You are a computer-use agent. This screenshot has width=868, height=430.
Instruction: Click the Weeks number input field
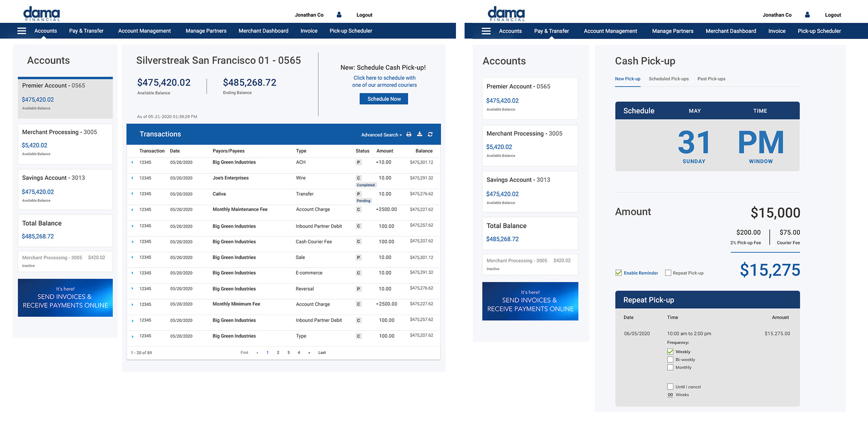670,395
